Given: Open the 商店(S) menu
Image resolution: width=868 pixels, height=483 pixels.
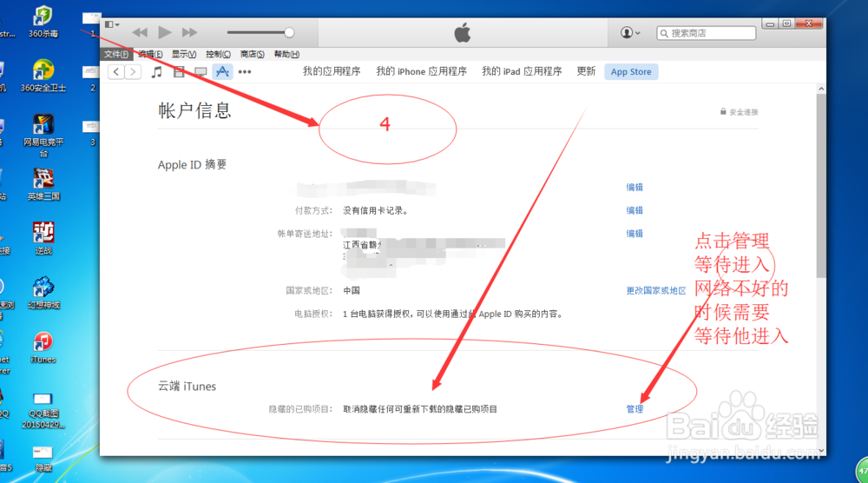Looking at the screenshot, I should pyautogui.click(x=252, y=54).
